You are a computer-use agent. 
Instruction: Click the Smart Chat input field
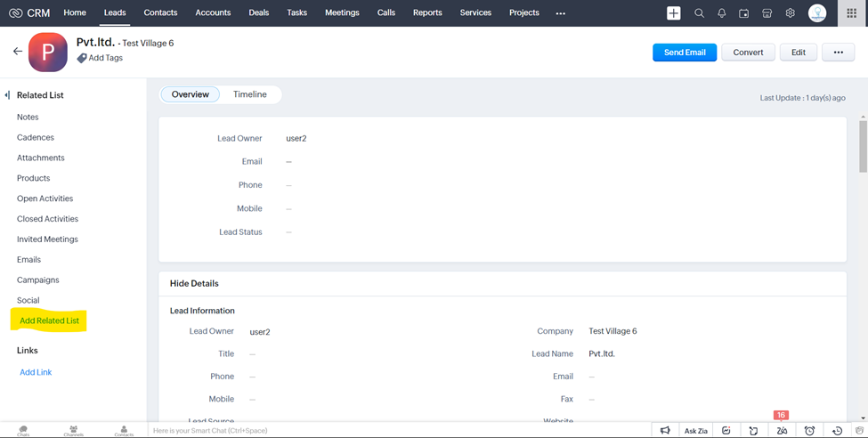pos(399,430)
